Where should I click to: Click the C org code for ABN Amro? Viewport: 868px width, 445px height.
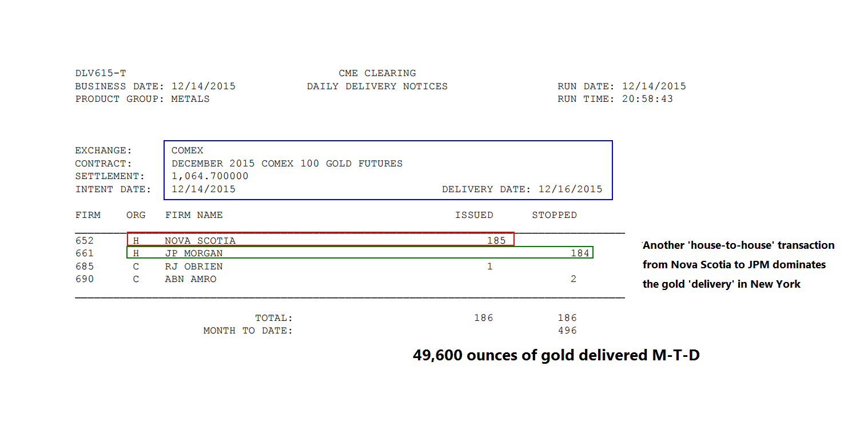point(136,279)
